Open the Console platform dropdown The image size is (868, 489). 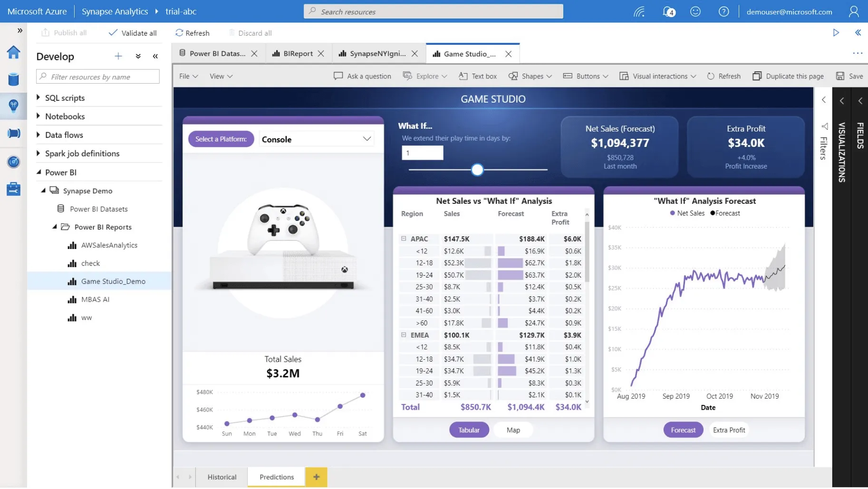[x=316, y=139]
